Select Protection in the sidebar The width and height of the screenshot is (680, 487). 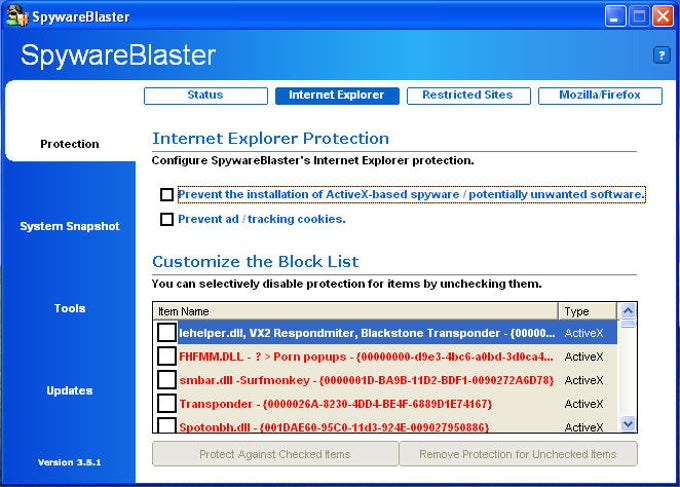coord(69,144)
